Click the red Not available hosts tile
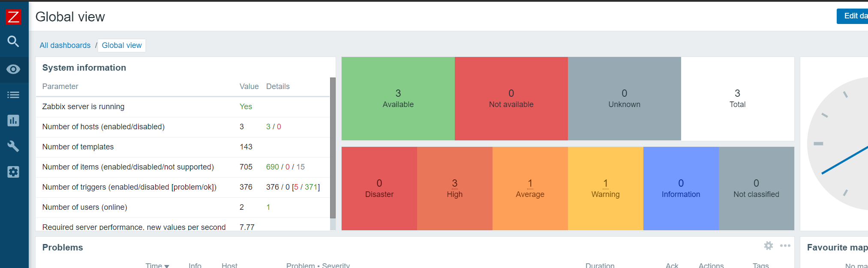The width and height of the screenshot is (868, 268). click(511, 99)
